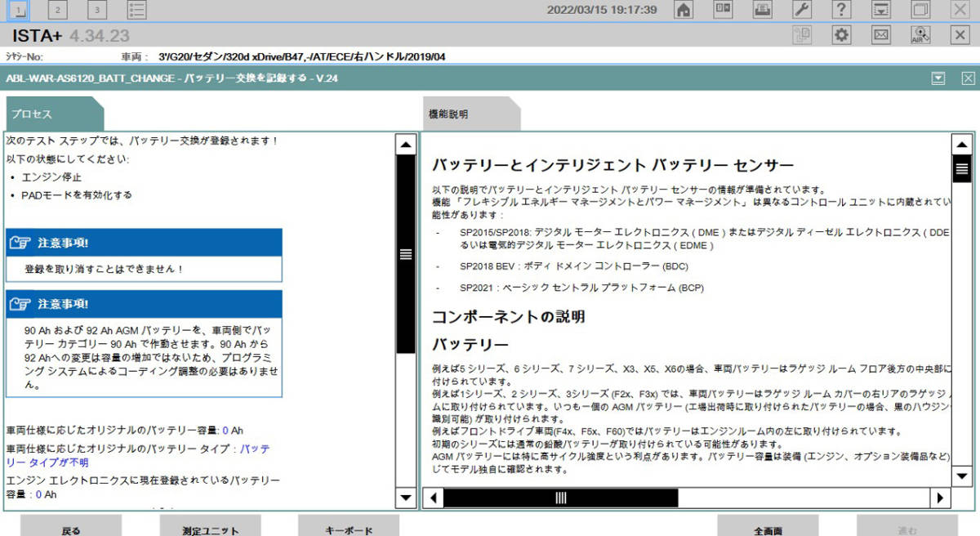
Task: Select session tab 2
Action: click(58, 10)
